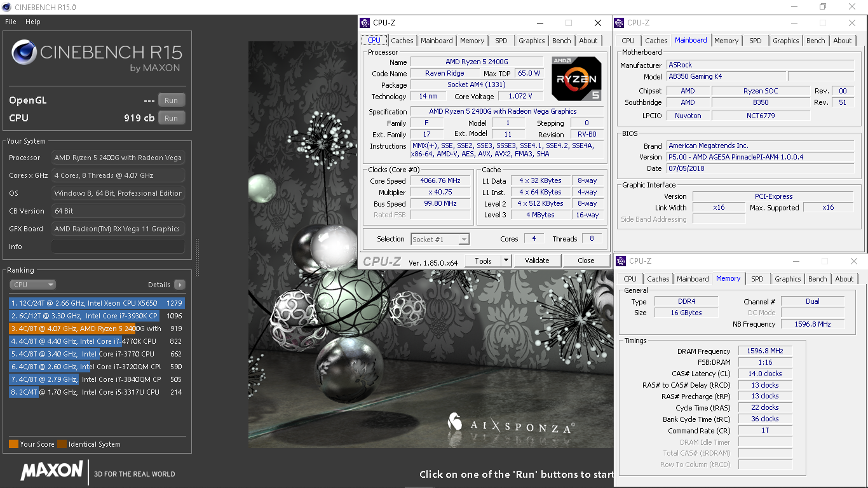Open the Help menu in Cinebench
This screenshot has height=488, width=868.
coord(33,22)
